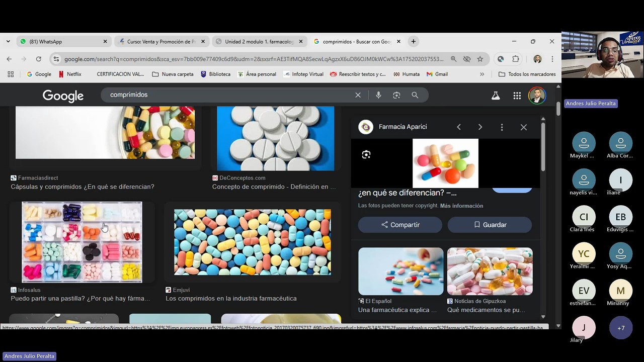Image resolution: width=644 pixels, height=362 pixels.
Task: Open El Español related image
Action: click(401, 271)
